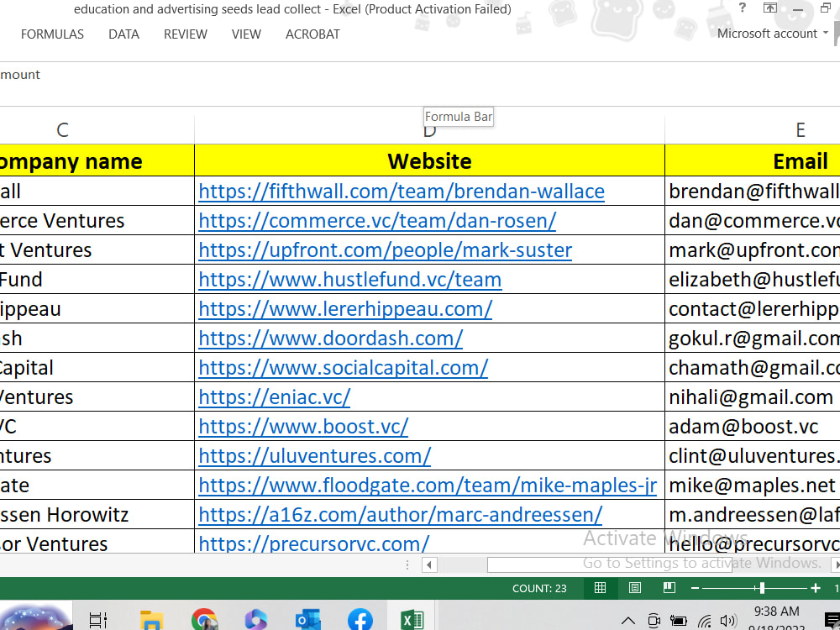Click the Excel Help question mark icon
The width and height of the screenshot is (840, 630).
742,8
